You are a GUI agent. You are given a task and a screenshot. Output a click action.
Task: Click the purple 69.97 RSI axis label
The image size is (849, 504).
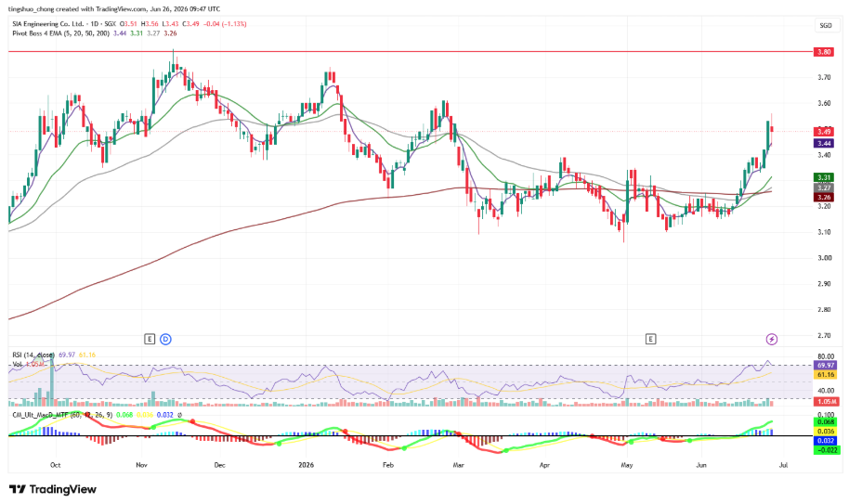[826, 366]
